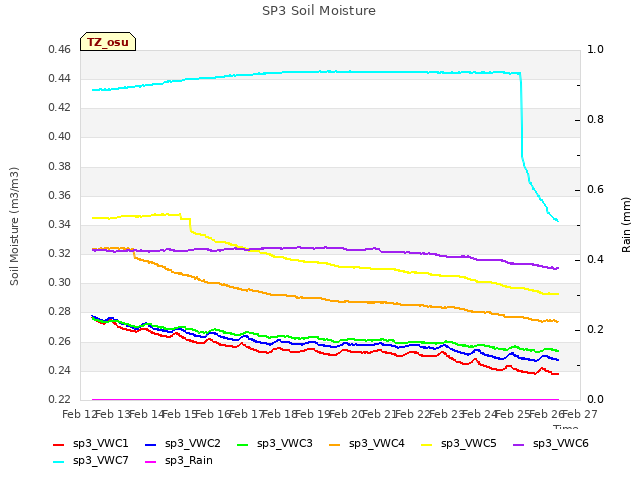Click the sp3_VWC7 cyan legend swatch
The width and height of the screenshot is (640, 480).
[x=59, y=462]
